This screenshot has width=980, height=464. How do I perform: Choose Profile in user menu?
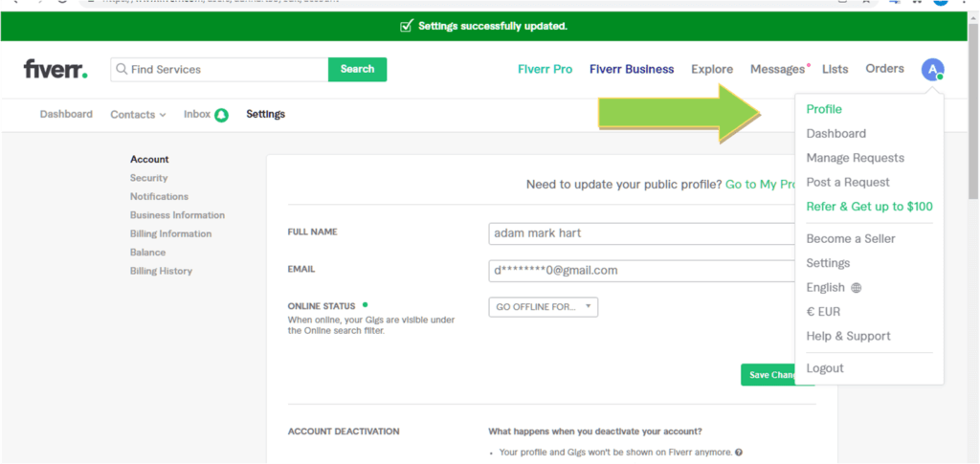click(x=824, y=109)
